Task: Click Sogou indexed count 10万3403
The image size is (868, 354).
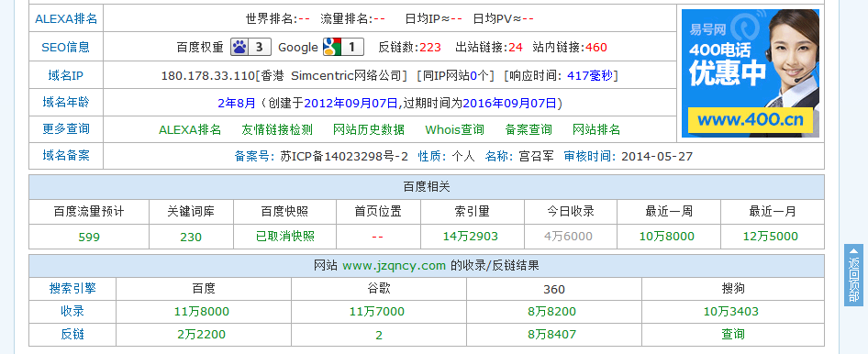Action: [730, 312]
